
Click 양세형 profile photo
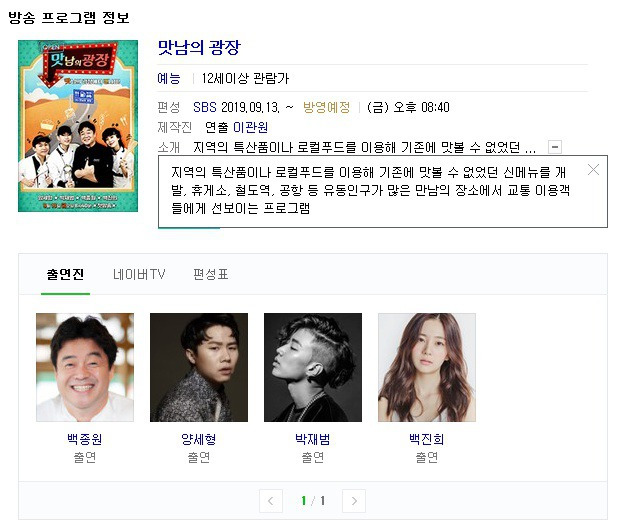pyautogui.click(x=199, y=367)
